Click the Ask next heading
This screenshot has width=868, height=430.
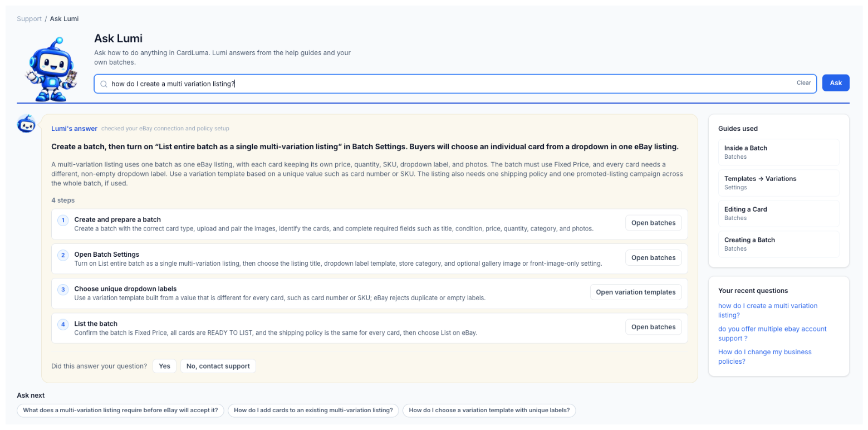[x=31, y=395]
